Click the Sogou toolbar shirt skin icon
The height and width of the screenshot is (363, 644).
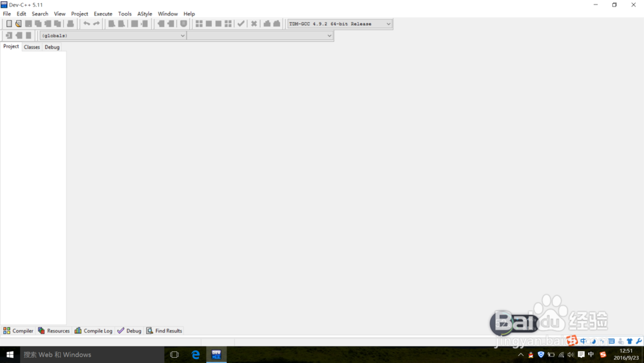point(630,341)
